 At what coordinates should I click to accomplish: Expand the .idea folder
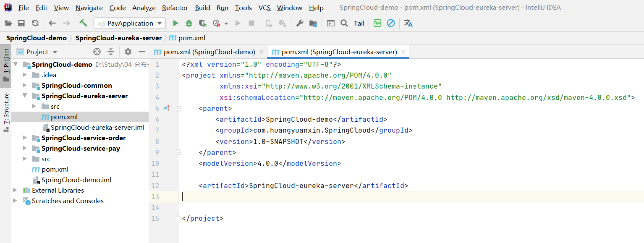pyautogui.click(x=25, y=75)
